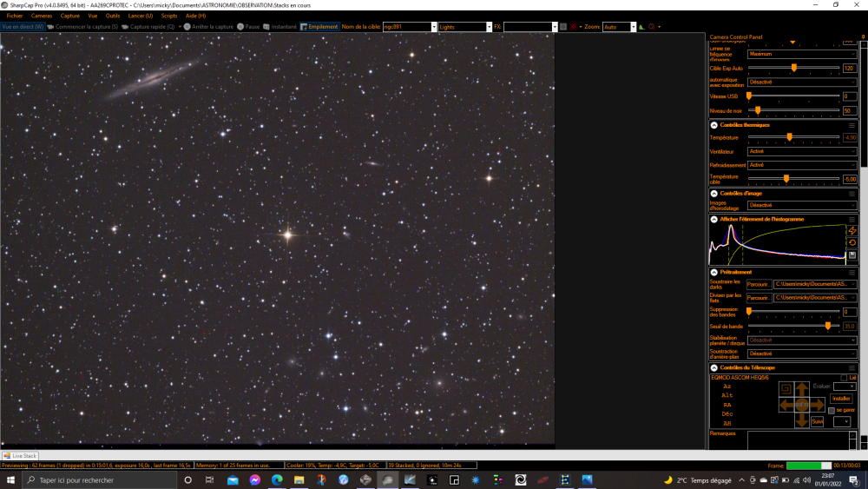Click the Seuil de bande slider handle
The height and width of the screenshot is (489, 868).
[828, 327]
